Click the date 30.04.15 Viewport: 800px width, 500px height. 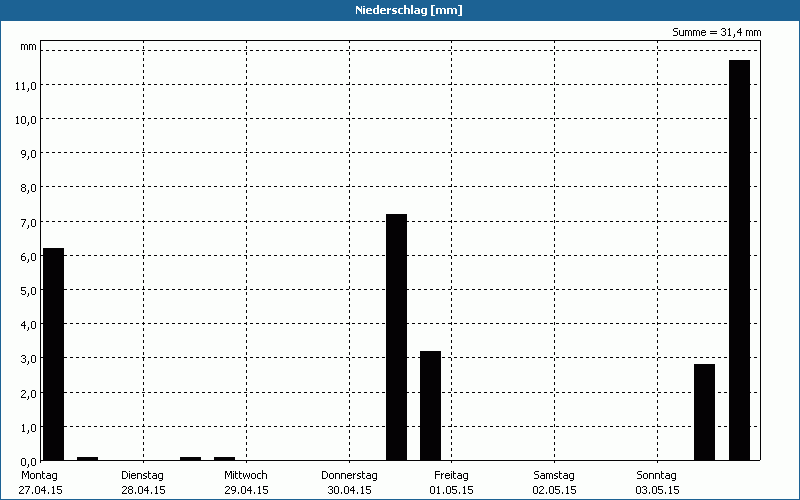point(349,490)
